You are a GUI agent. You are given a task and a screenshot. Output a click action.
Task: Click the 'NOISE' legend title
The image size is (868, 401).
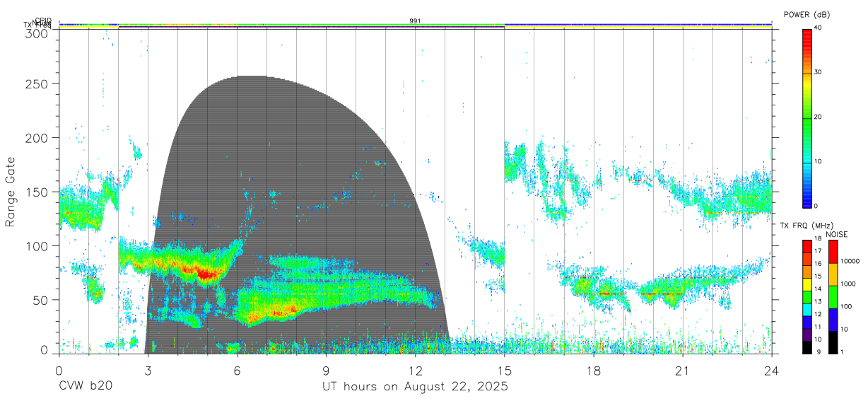(836, 234)
